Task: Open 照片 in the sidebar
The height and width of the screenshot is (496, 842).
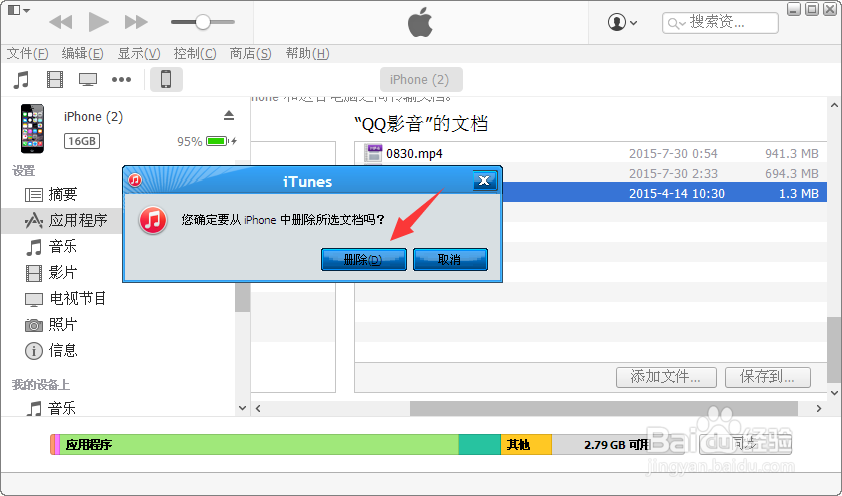Action: pyautogui.click(x=50, y=325)
